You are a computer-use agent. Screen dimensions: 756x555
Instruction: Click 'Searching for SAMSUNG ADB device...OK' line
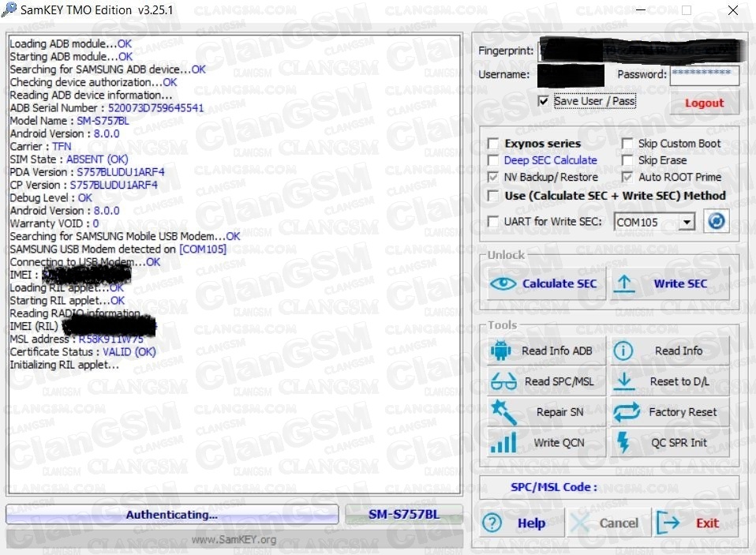[x=107, y=69]
